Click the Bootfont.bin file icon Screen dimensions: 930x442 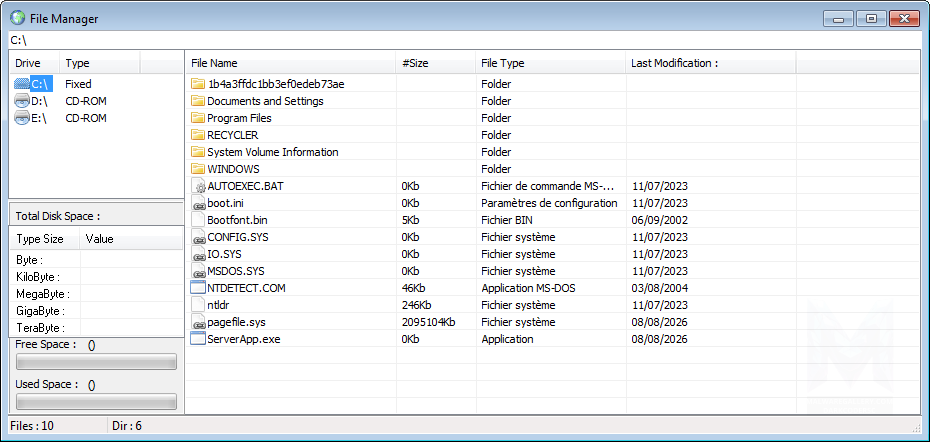(198, 220)
